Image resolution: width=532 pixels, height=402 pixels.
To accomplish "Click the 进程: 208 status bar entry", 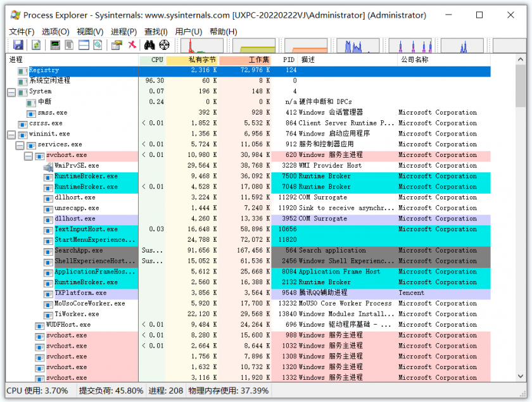I will [165, 391].
